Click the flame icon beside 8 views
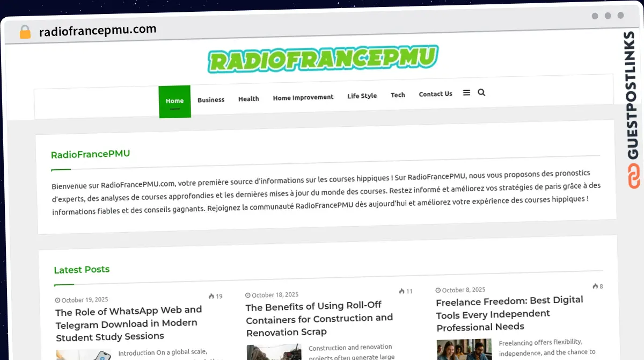 pos(595,286)
